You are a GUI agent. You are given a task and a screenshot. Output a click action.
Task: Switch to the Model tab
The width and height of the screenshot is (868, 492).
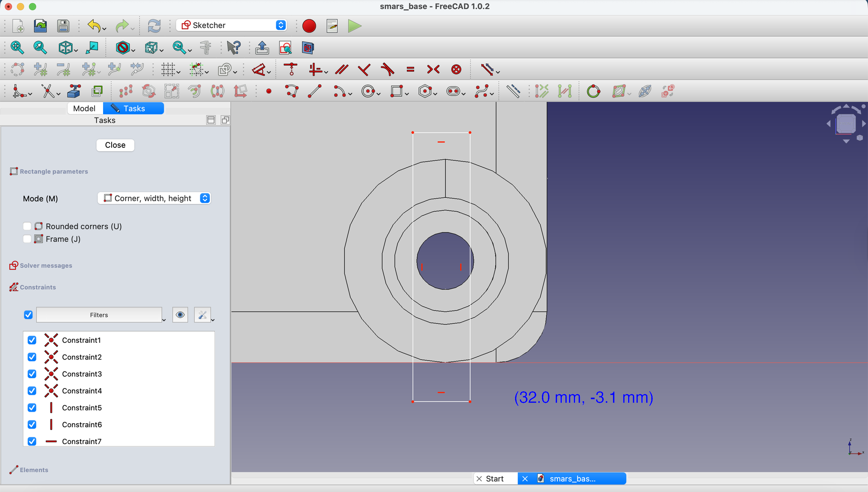coord(85,109)
